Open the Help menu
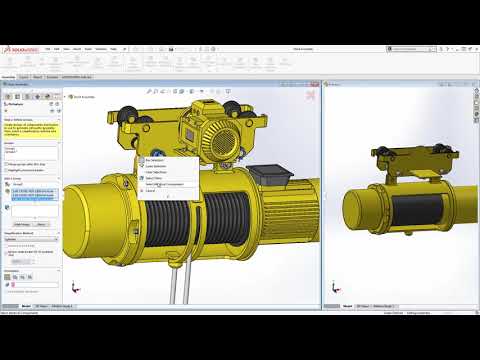This screenshot has width=480, height=360. point(113,49)
